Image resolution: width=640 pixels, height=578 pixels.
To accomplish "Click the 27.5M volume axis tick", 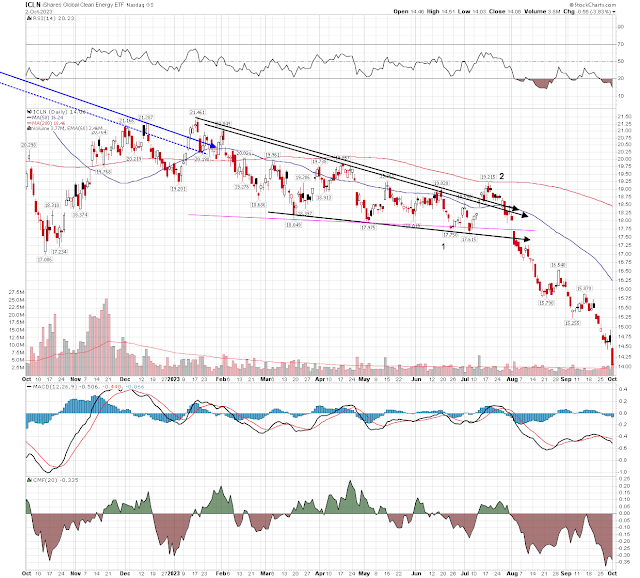I will 17,292.
